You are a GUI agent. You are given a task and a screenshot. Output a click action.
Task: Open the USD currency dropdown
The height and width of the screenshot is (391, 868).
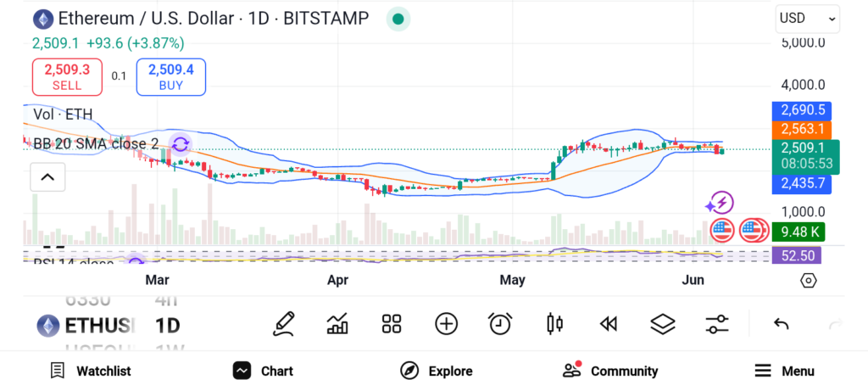[807, 18]
